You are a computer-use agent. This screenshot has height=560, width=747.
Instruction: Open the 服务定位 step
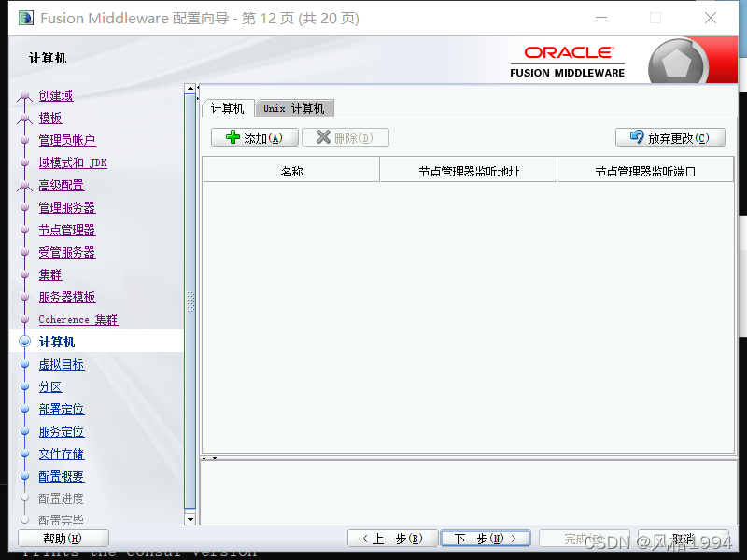[62, 431]
